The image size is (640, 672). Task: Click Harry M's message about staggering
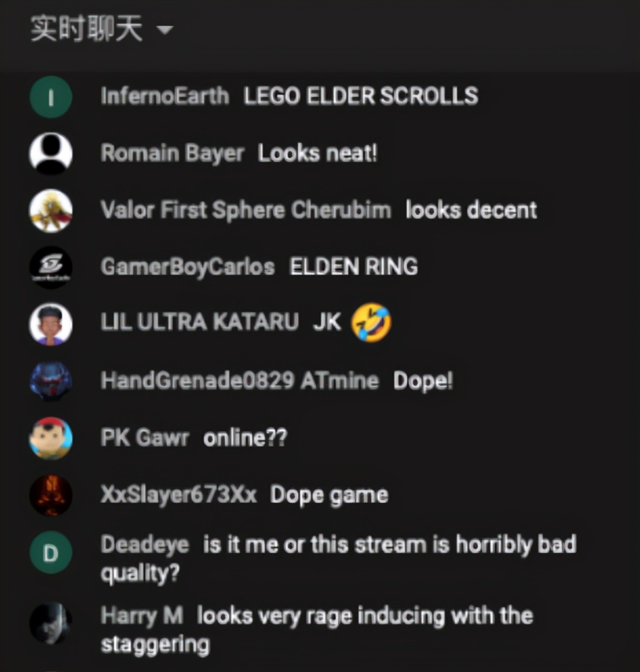point(317,630)
